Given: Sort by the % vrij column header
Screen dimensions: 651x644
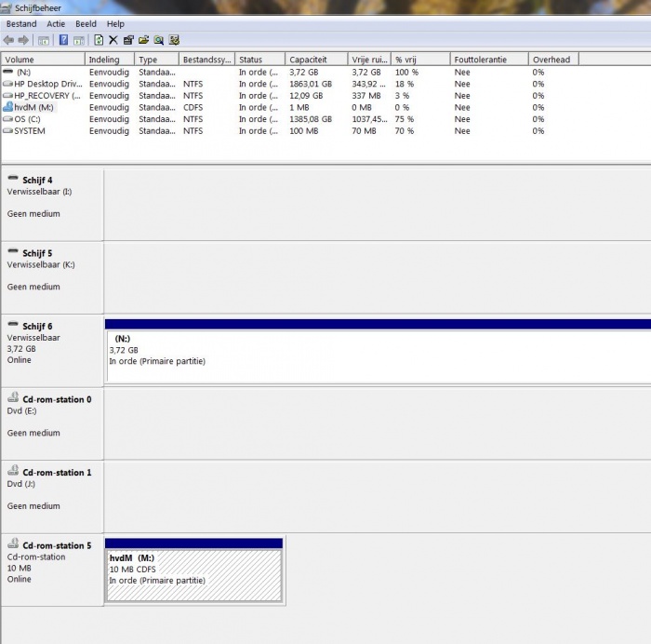Looking at the screenshot, I should pos(420,60).
